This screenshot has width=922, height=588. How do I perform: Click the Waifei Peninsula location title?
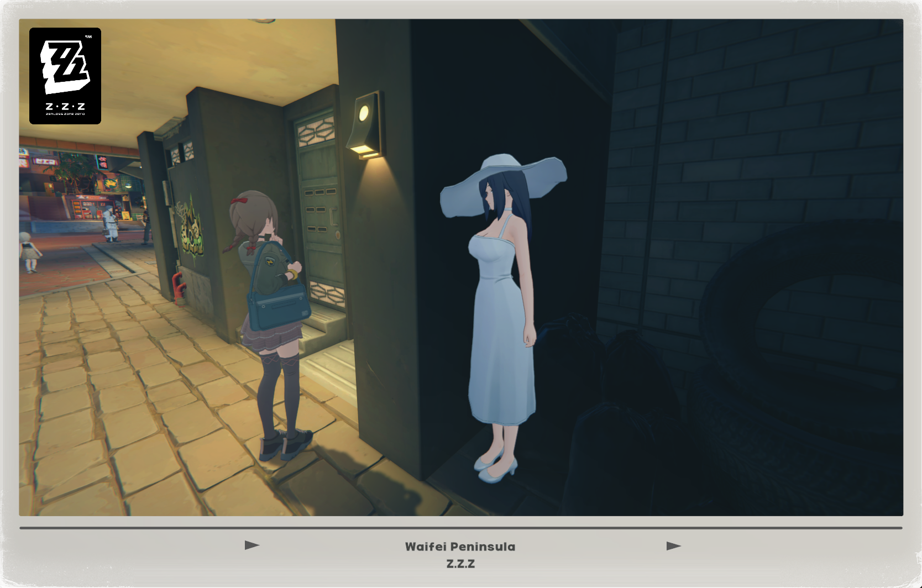tap(460, 547)
